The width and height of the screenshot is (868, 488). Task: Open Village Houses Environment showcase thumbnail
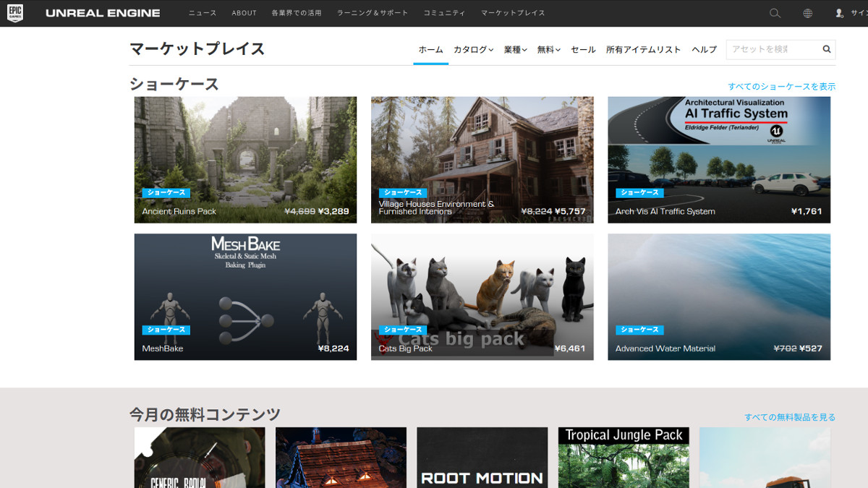pos(482,160)
